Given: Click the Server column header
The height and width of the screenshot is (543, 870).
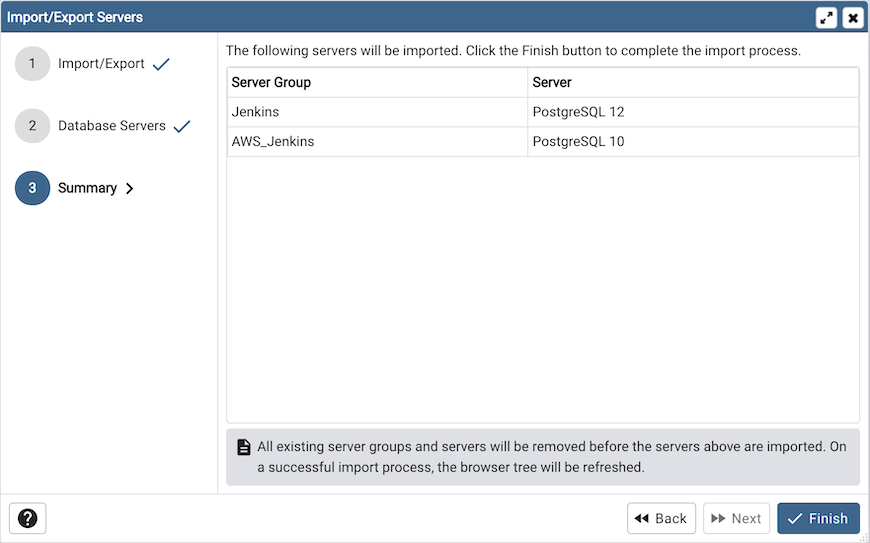Looking at the screenshot, I should pyautogui.click(x=552, y=82).
